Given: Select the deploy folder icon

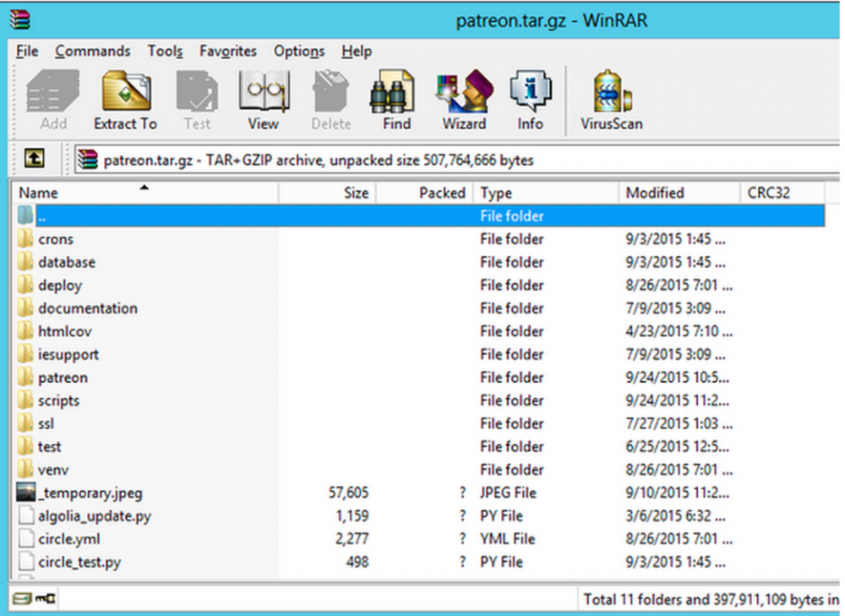Looking at the screenshot, I should click(25, 285).
